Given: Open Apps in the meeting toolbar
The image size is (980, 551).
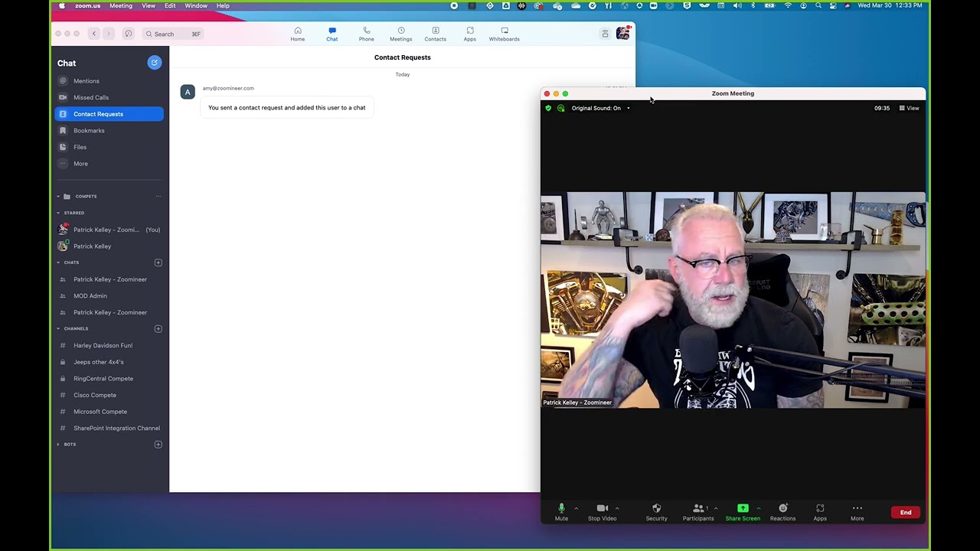Looking at the screenshot, I should [x=820, y=512].
